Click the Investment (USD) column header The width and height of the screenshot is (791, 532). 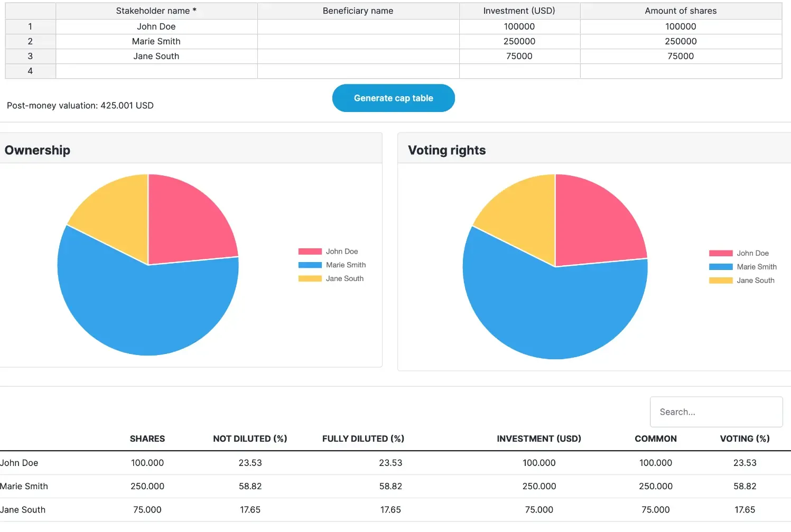tap(519, 11)
